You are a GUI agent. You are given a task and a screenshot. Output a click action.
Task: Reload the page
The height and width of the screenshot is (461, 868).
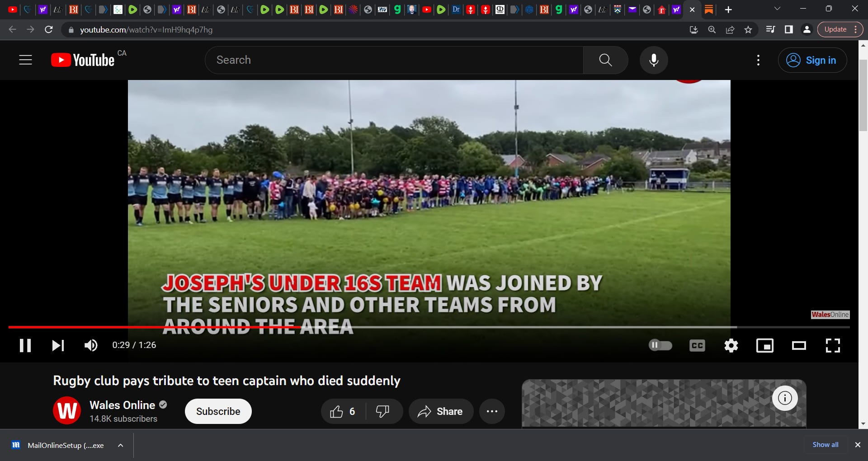[49, 30]
